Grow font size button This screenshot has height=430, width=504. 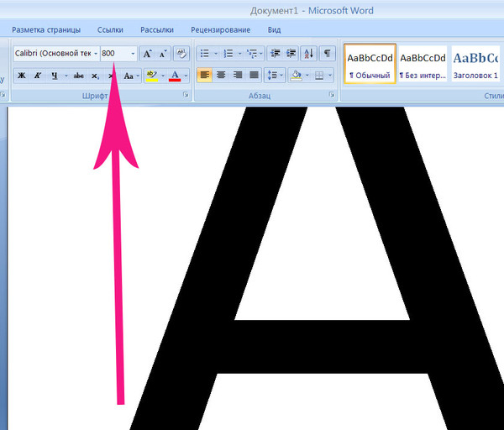click(x=148, y=54)
